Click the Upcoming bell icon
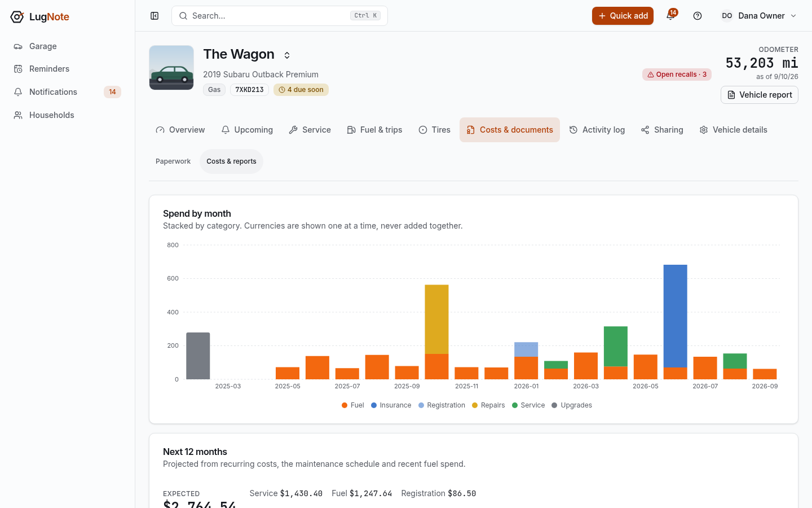Viewport: 812px width, 508px height. tap(226, 130)
